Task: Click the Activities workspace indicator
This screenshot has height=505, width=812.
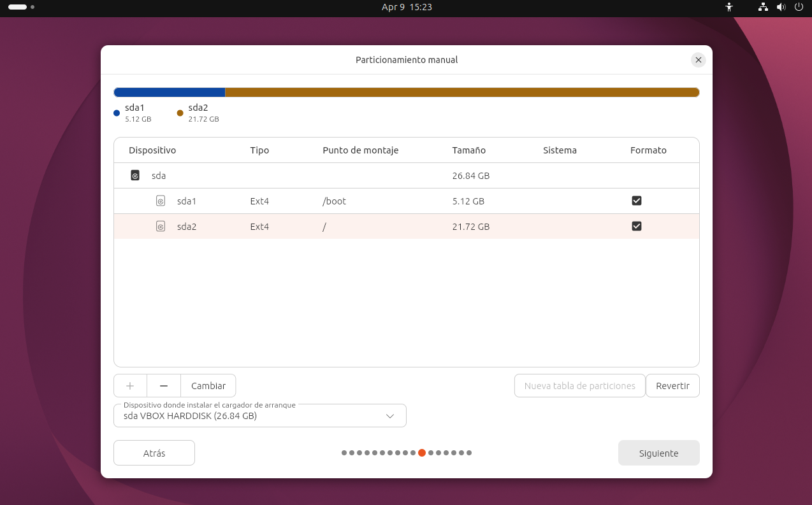Action: click(x=21, y=7)
